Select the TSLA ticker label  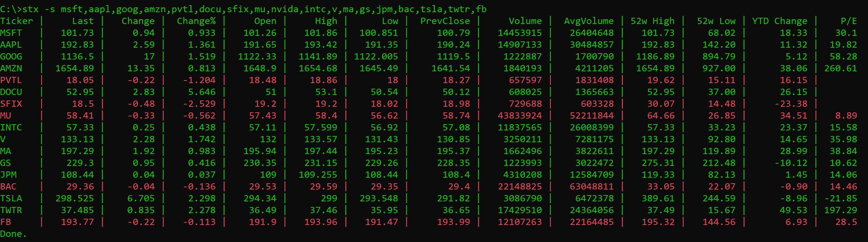[x=11, y=198]
